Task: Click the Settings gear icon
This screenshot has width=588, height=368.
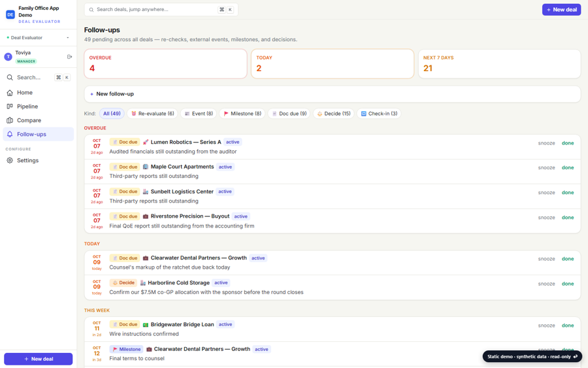Action: tap(10, 161)
